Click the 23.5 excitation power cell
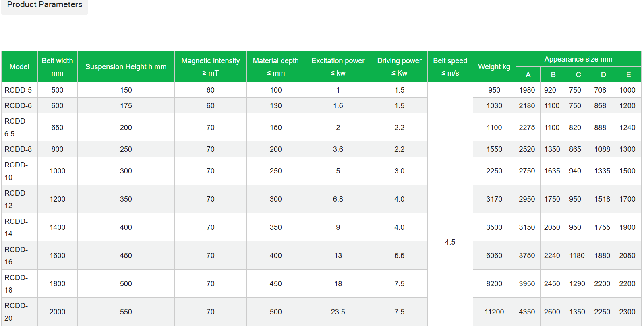The height and width of the screenshot is (326, 644). 338,312
